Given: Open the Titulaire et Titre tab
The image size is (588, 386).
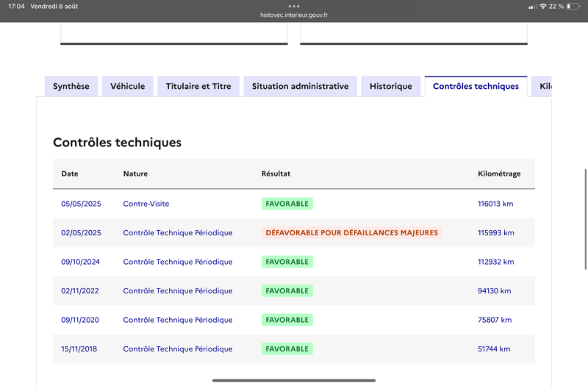Looking at the screenshot, I should (198, 86).
